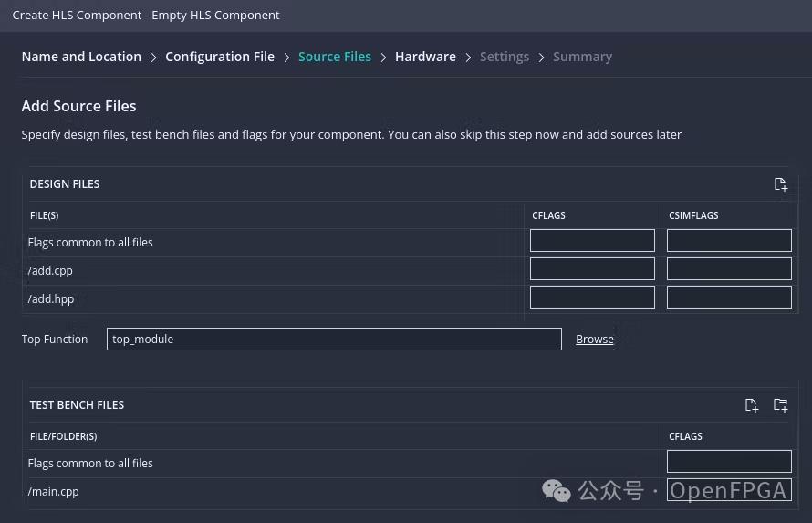The image size is (812, 523).
Task: Click design CFLAGS field for common flags
Action: point(592,241)
